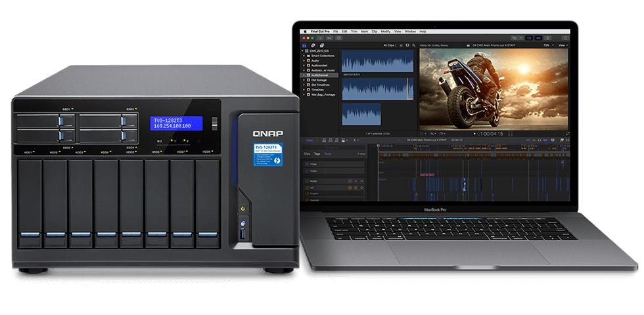
Task: Click the index Search field
Action: coord(334,148)
